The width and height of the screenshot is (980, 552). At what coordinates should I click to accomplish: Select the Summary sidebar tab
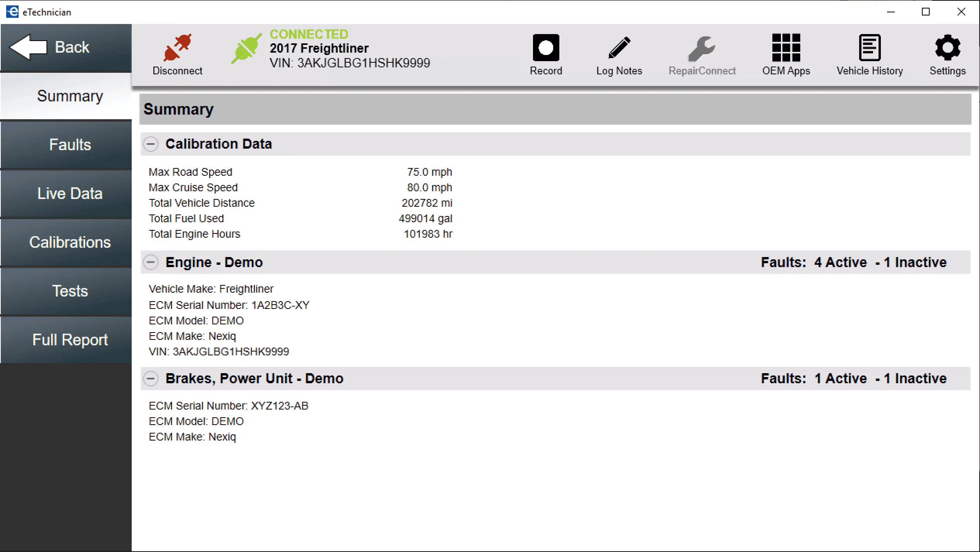pos(70,96)
